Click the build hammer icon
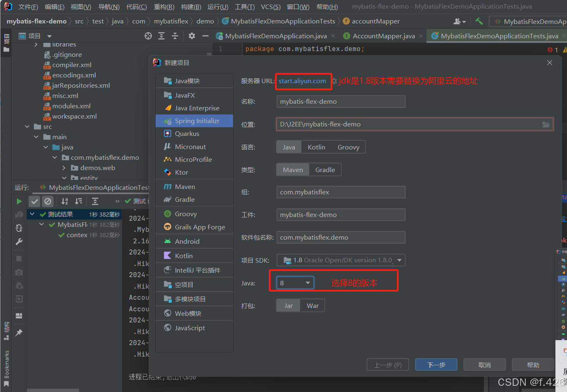This screenshot has height=392, width=567. pyautogui.click(x=479, y=21)
